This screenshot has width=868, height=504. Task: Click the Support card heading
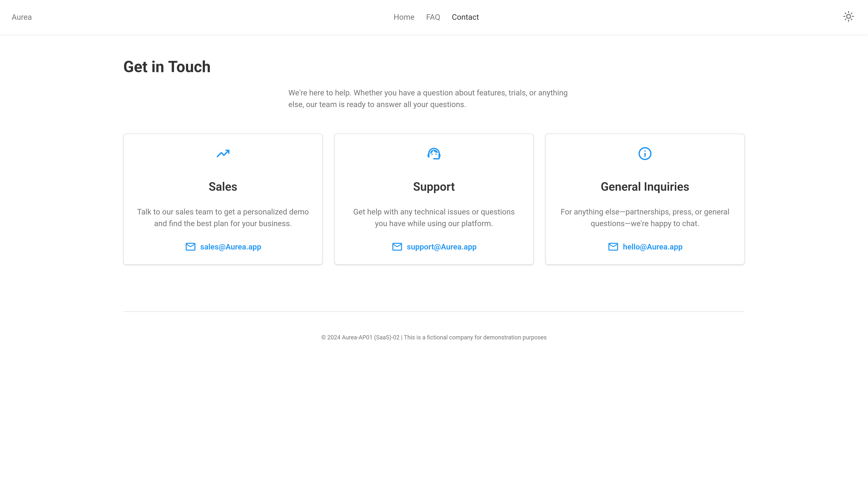pyautogui.click(x=434, y=186)
